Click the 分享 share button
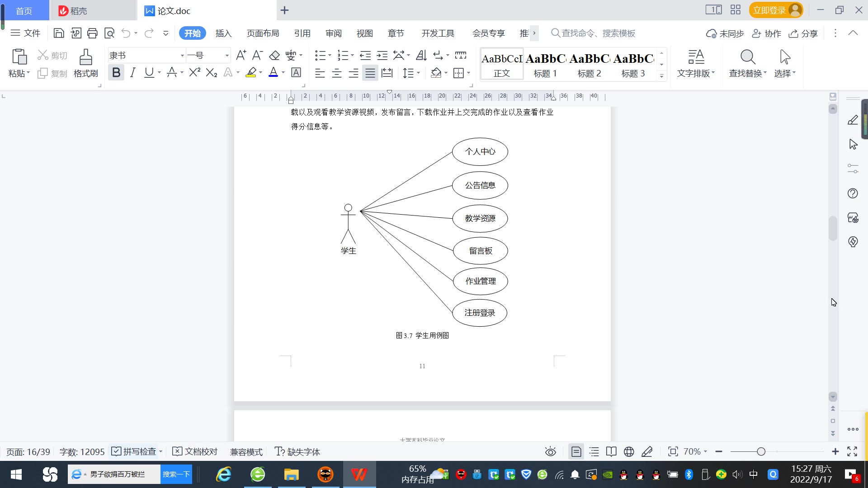The image size is (868, 488). tap(803, 33)
